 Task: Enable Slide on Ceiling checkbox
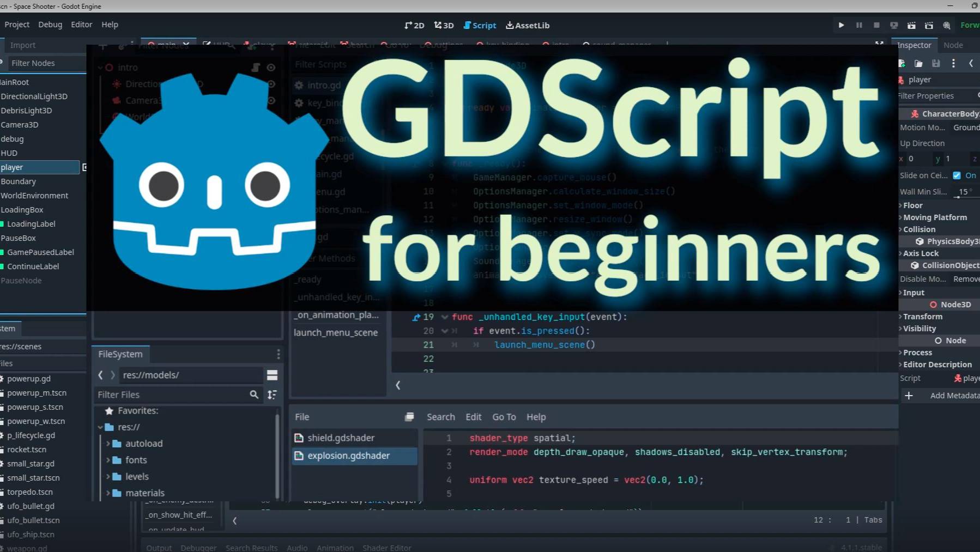click(957, 175)
